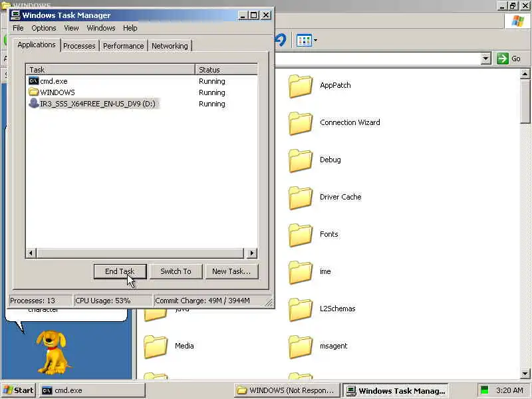This screenshot has width=532, height=399.
Task: Select the cmd.exe task row
Action: [x=142, y=81]
